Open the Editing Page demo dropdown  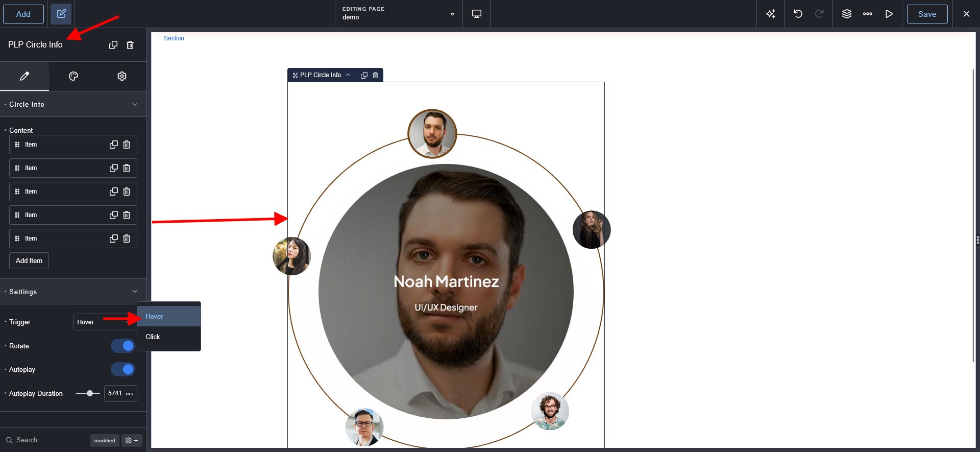click(x=399, y=14)
